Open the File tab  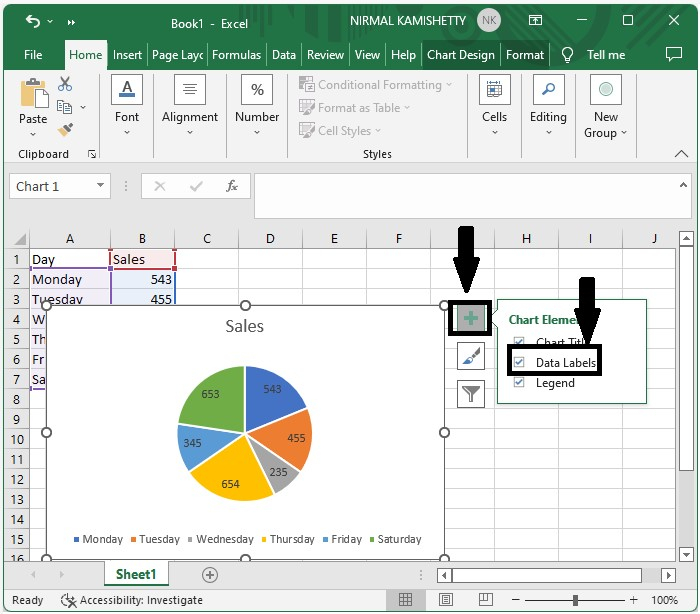33,55
